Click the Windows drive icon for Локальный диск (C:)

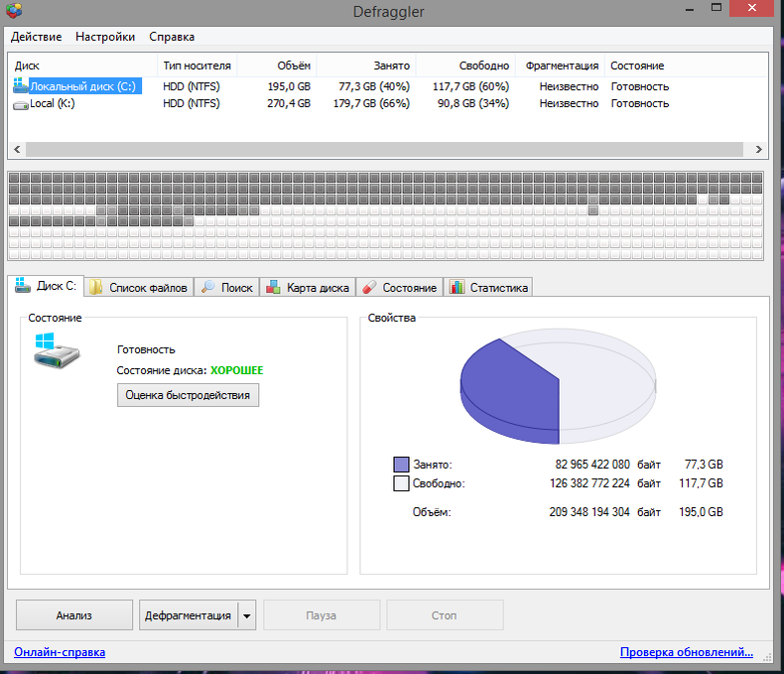coord(21,85)
